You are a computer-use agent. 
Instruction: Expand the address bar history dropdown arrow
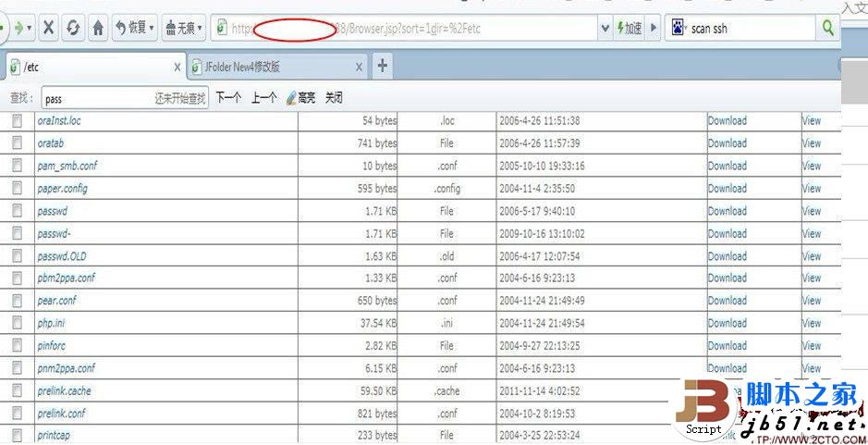click(x=605, y=29)
